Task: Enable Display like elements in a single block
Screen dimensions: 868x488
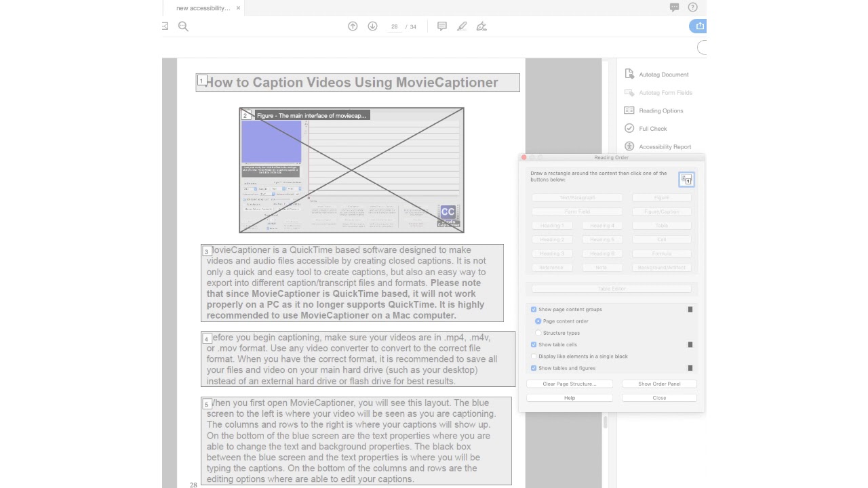Action: 534,356
